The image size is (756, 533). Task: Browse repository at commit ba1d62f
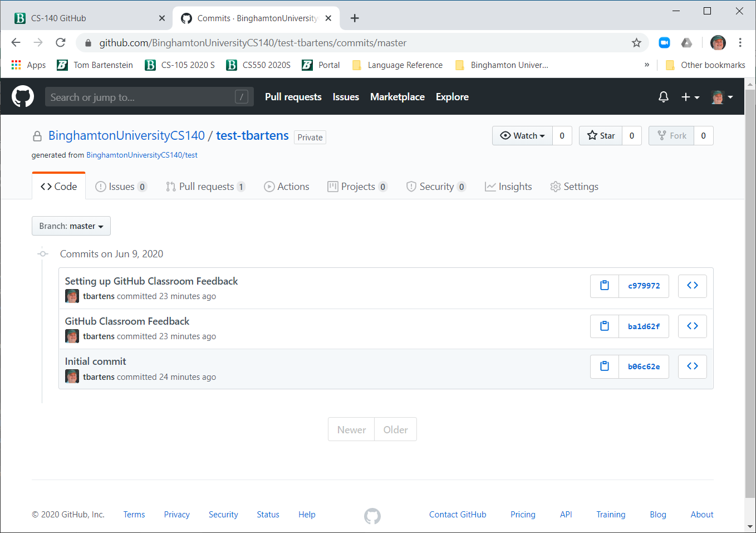pyautogui.click(x=692, y=326)
